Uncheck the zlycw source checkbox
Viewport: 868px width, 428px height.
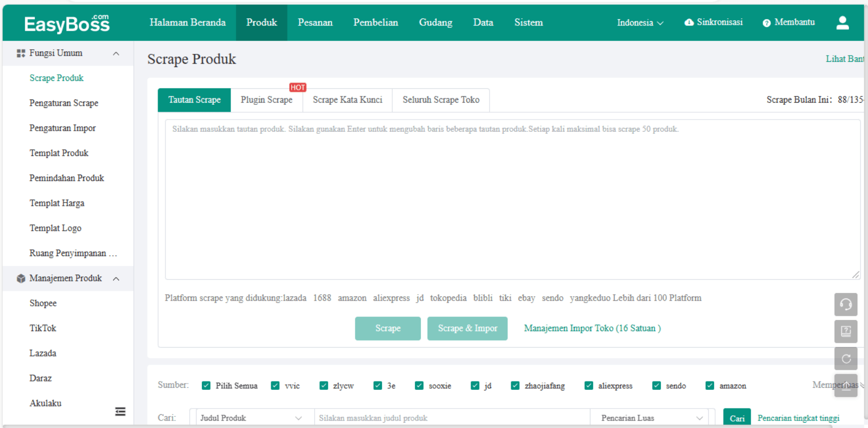324,386
